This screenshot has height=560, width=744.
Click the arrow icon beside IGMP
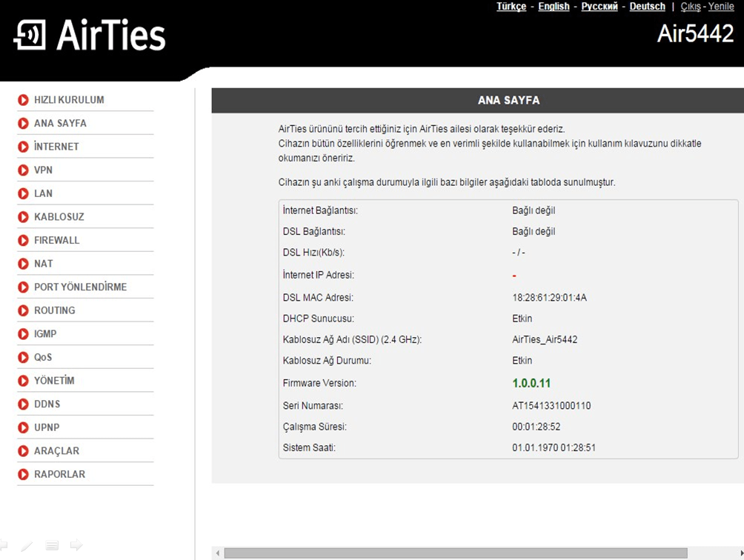[24, 334]
